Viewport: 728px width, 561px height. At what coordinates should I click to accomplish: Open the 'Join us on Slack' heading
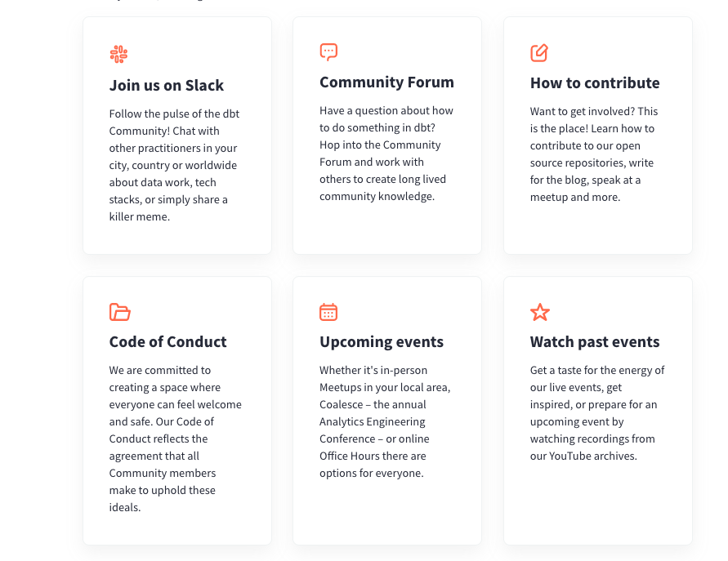165,85
